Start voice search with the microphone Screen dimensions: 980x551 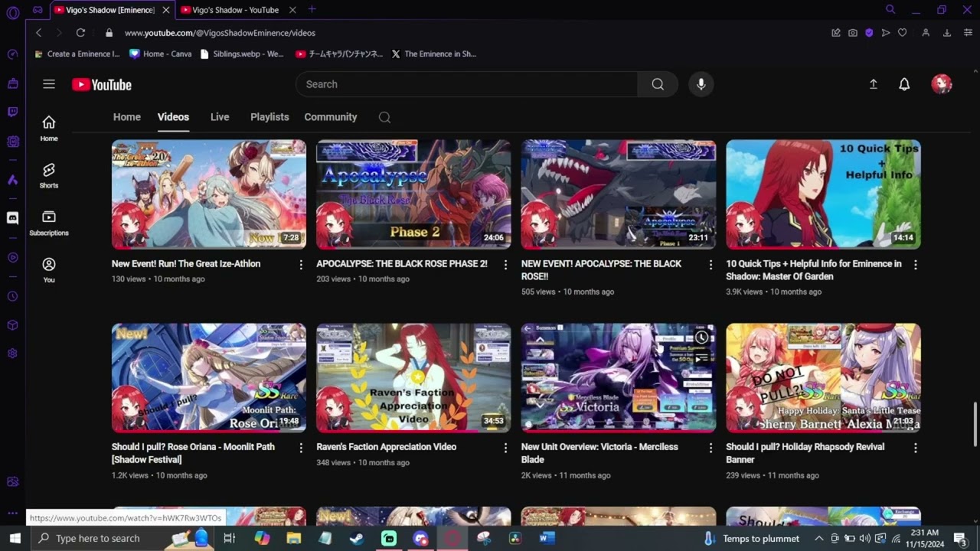tap(701, 84)
